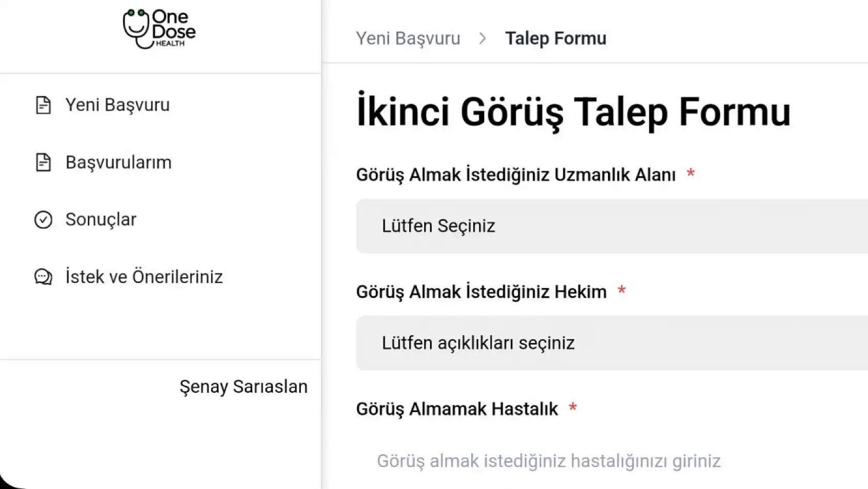Screen dimensions: 868x489
Task: Click the document icon next to Başvurularım
Action: [43, 162]
